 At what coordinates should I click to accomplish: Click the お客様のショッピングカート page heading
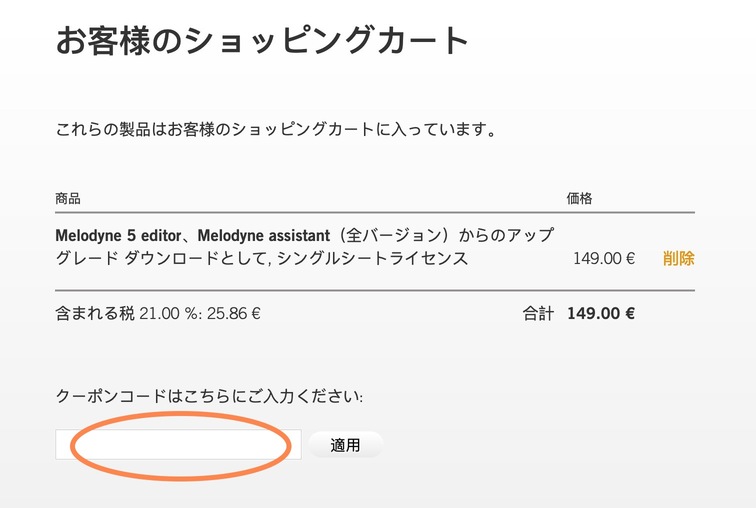[x=262, y=41]
